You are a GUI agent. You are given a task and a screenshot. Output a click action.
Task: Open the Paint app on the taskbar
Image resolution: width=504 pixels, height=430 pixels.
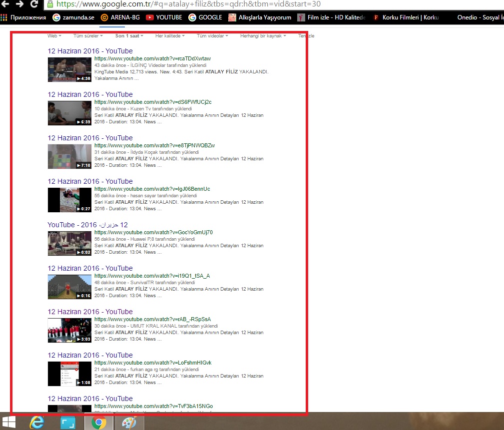pos(129,423)
